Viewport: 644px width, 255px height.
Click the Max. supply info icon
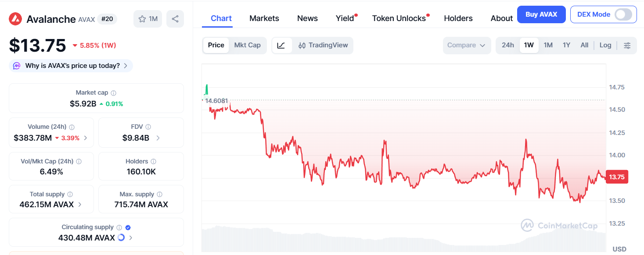[x=160, y=194]
